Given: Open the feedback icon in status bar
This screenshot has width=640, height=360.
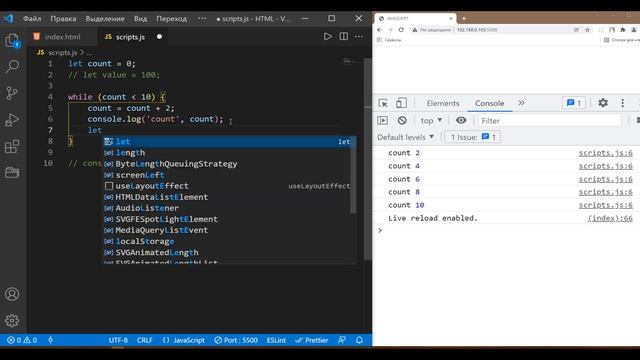Looking at the screenshot, I should pos(342,340).
